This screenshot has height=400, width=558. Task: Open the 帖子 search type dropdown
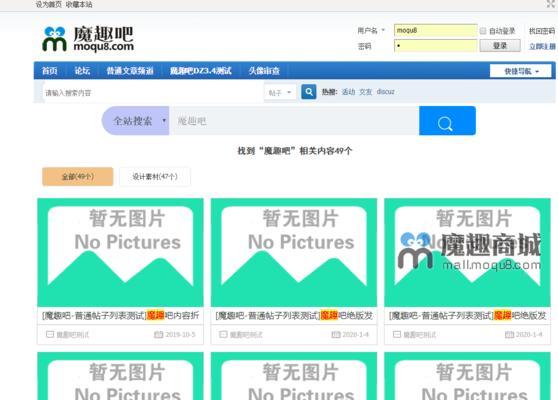click(x=280, y=93)
